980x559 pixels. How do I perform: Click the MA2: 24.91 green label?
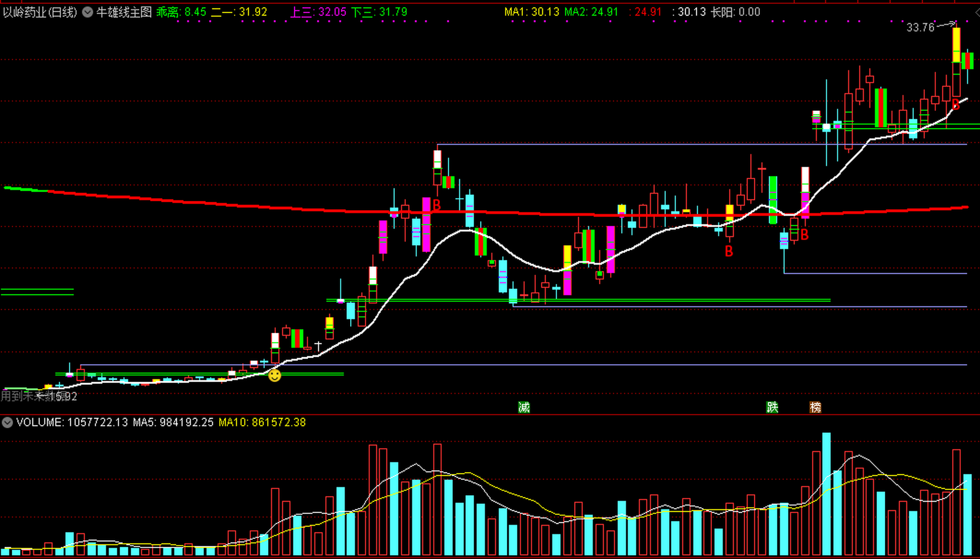(x=591, y=12)
